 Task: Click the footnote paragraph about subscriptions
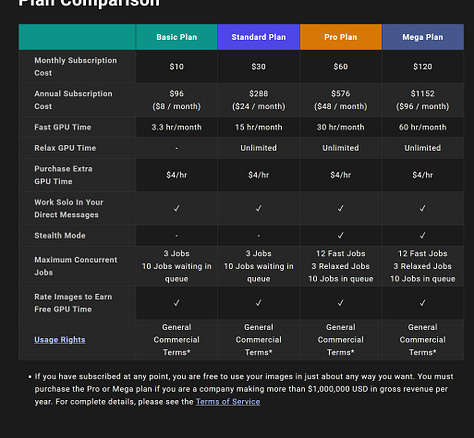tap(243, 389)
